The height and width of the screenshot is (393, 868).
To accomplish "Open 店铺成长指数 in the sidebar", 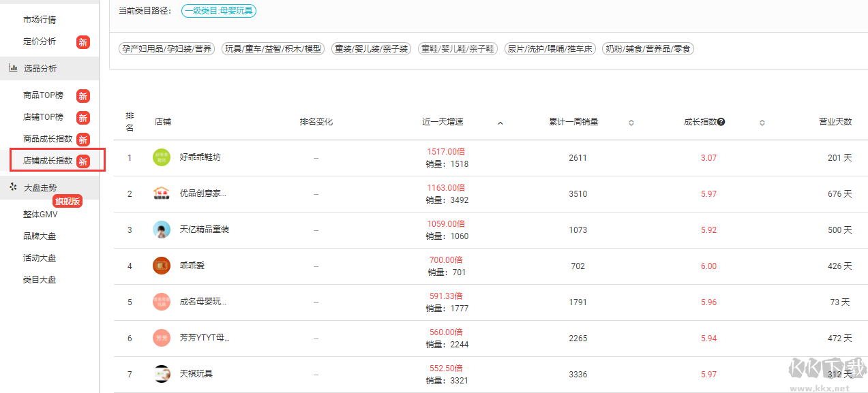I will (x=48, y=161).
